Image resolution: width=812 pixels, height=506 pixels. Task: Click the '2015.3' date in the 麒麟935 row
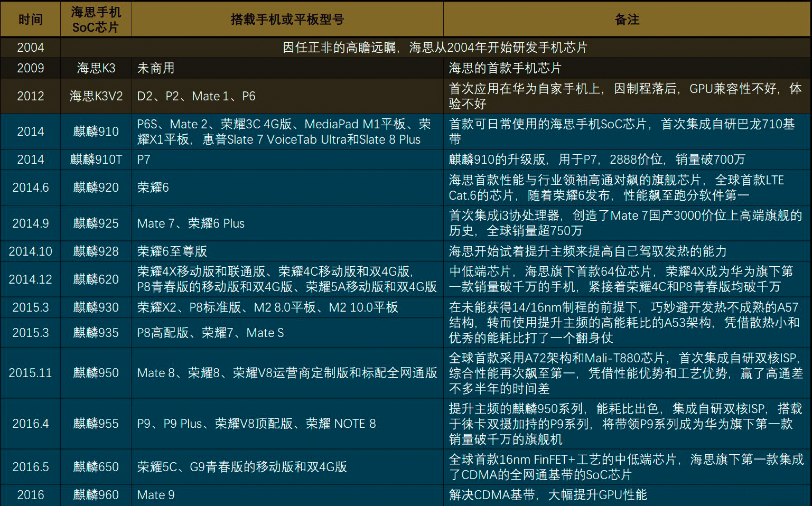coord(30,333)
